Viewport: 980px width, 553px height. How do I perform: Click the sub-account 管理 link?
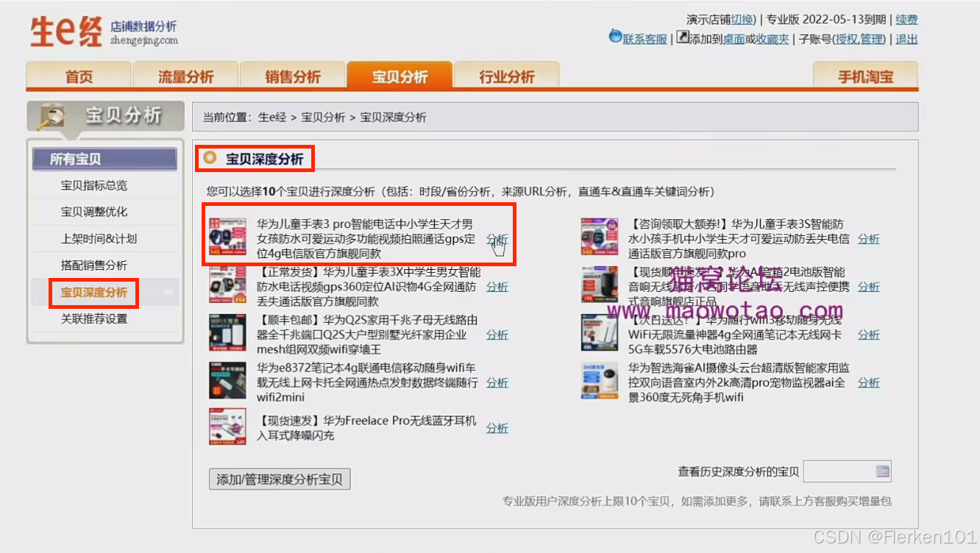coord(872,39)
